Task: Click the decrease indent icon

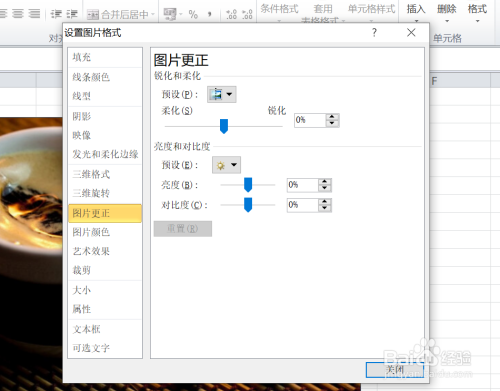Action: coord(56,14)
